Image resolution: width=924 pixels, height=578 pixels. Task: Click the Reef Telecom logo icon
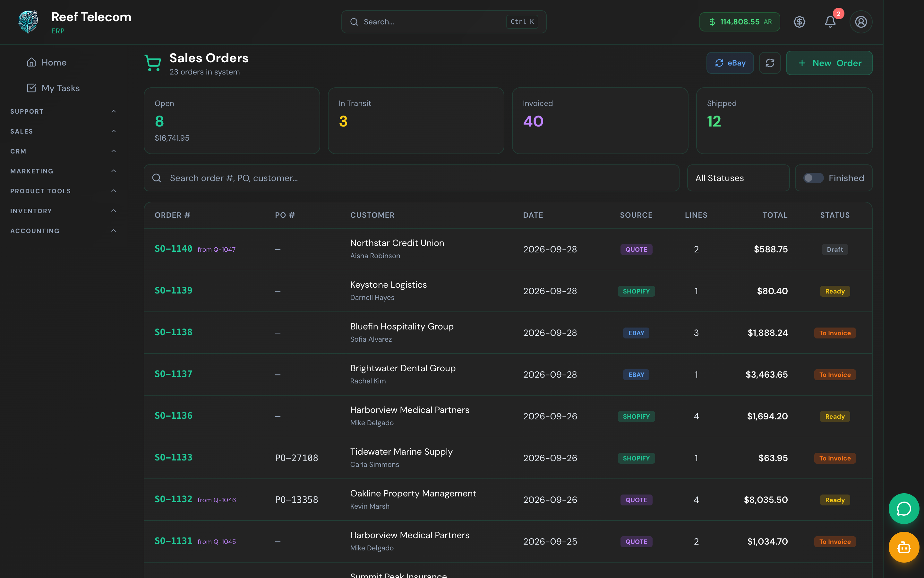click(28, 22)
